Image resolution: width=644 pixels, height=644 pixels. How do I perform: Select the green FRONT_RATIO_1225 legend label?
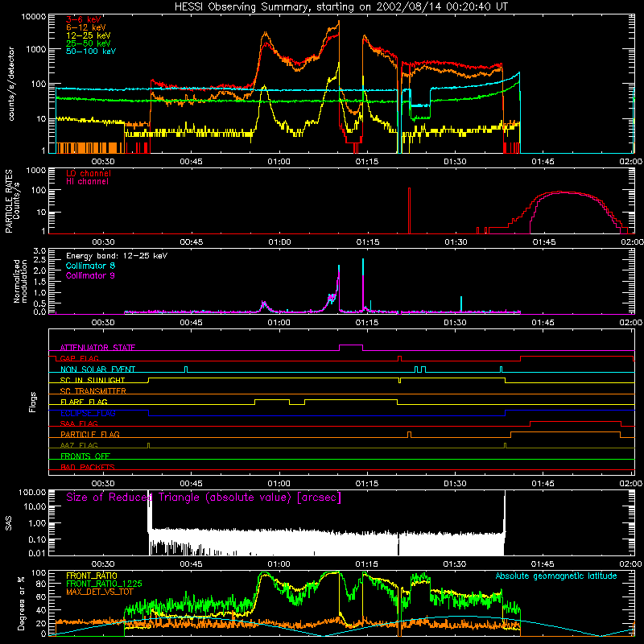click(x=104, y=584)
